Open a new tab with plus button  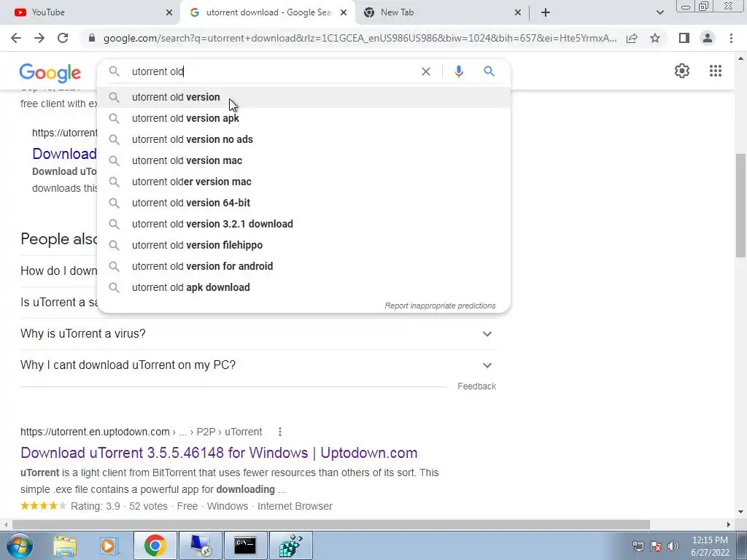[x=546, y=12]
